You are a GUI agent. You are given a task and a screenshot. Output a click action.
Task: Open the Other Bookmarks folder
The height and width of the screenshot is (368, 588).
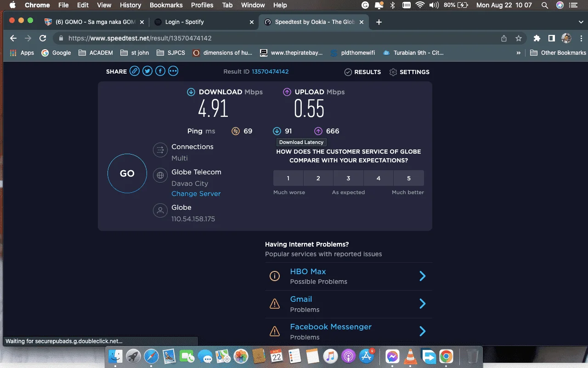click(558, 53)
